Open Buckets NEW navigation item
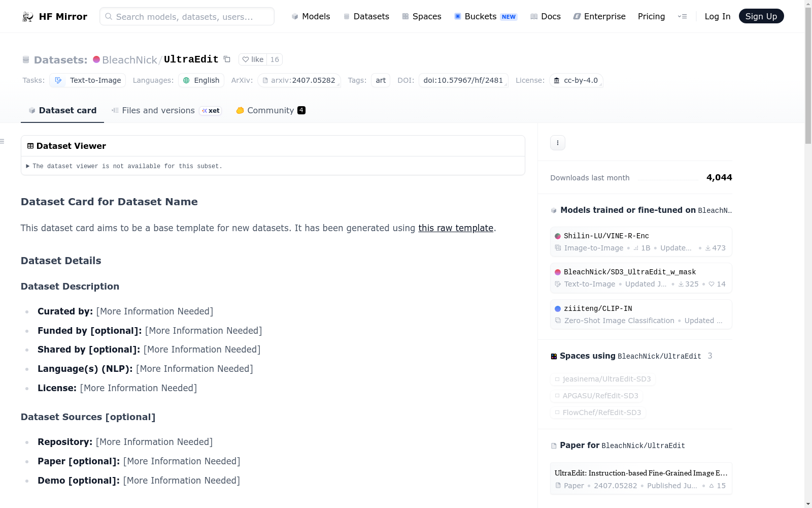The width and height of the screenshot is (812, 508). (486, 16)
